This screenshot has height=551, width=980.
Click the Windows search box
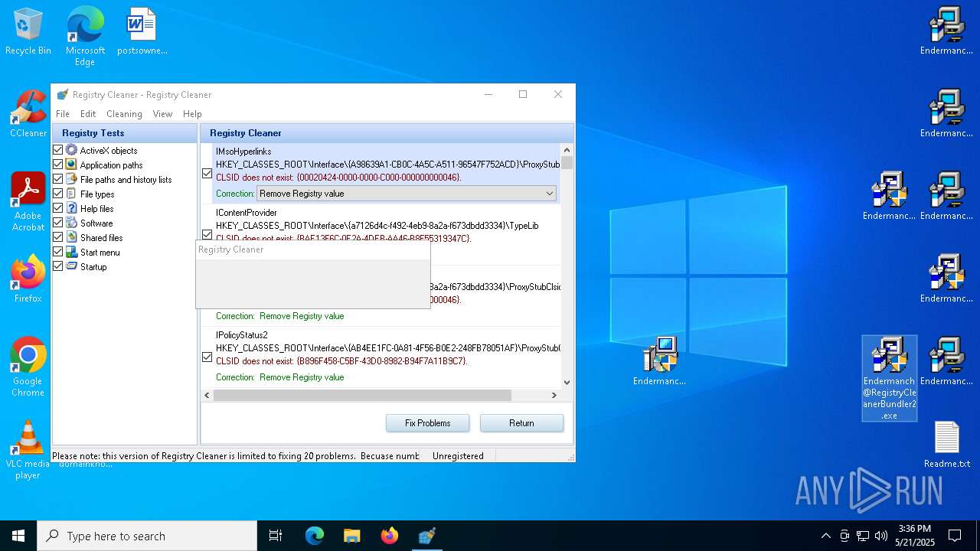coord(147,536)
